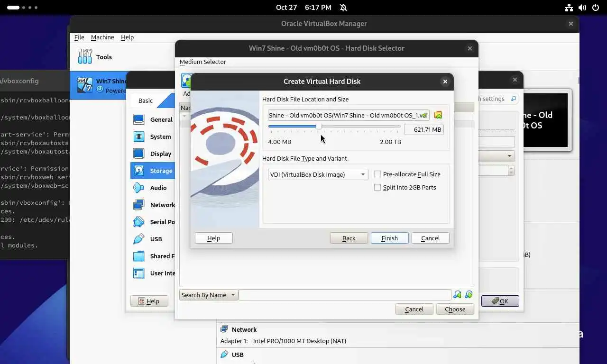
Task: Open the volume speaker icon in top bar
Action: pos(582,8)
